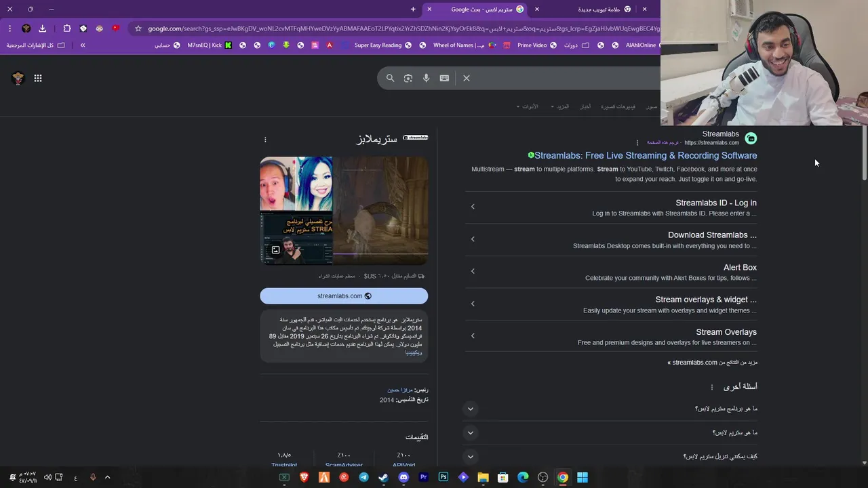Open the Google account avatar

coord(18,79)
